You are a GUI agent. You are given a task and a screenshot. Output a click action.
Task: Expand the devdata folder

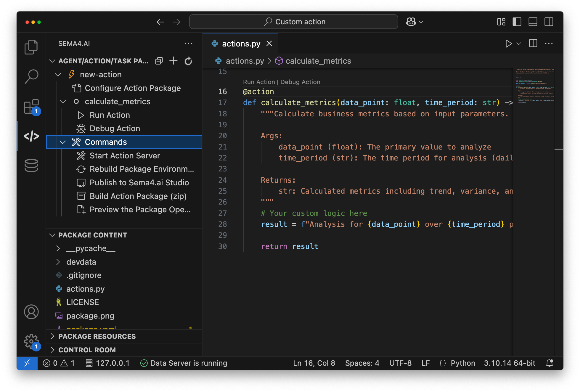(x=58, y=262)
